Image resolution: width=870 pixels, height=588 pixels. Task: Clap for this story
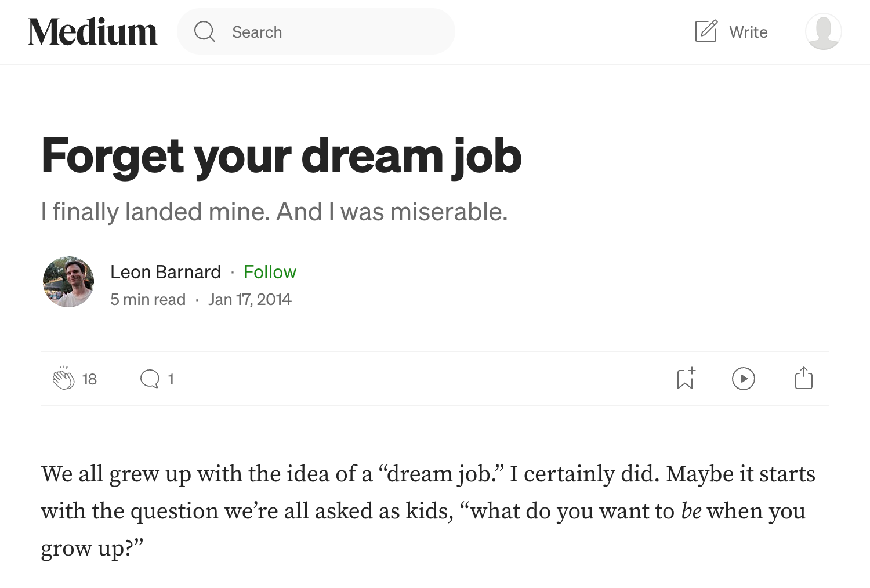click(64, 378)
